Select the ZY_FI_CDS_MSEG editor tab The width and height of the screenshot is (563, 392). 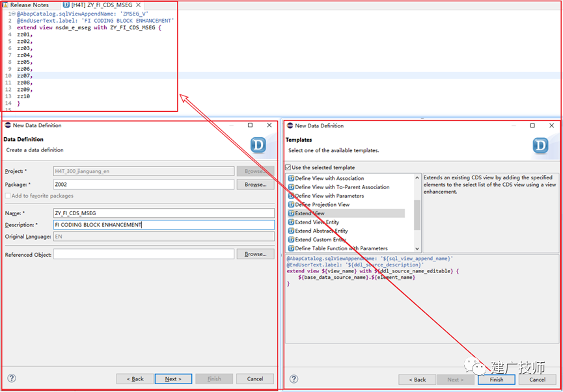[x=102, y=5]
